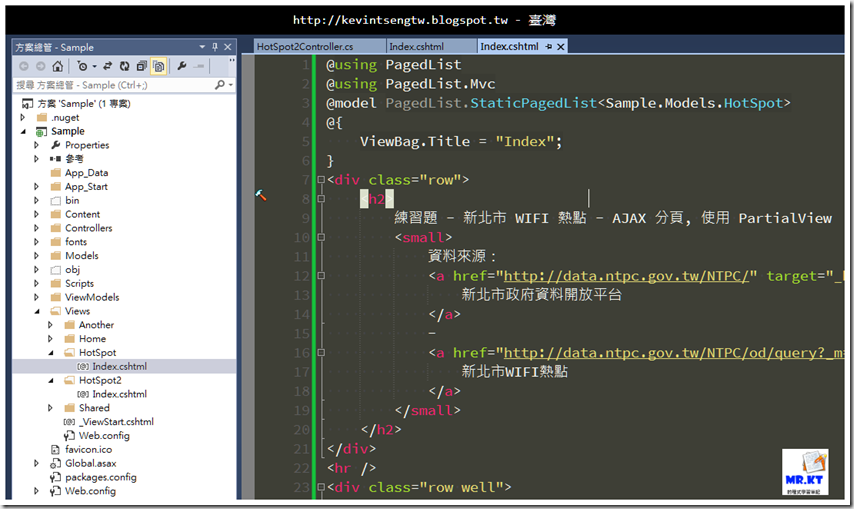The height and width of the screenshot is (509, 854).
Task: Select the fonts folder
Action: click(x=69, y=242)
